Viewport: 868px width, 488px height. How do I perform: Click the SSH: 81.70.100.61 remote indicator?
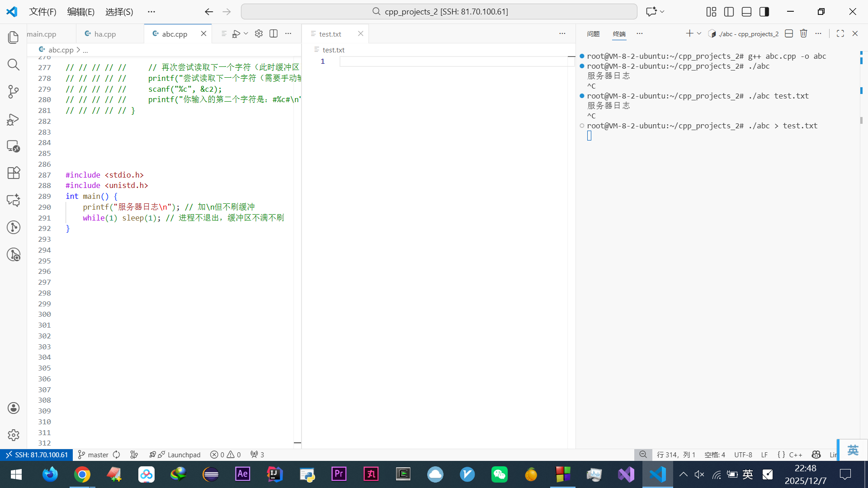coord(36,455)
